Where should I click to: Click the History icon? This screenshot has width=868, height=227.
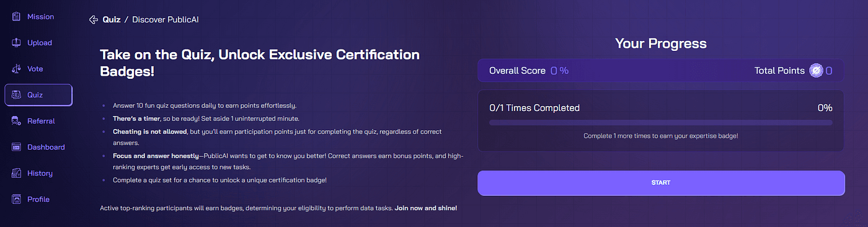tap(16, 173)
